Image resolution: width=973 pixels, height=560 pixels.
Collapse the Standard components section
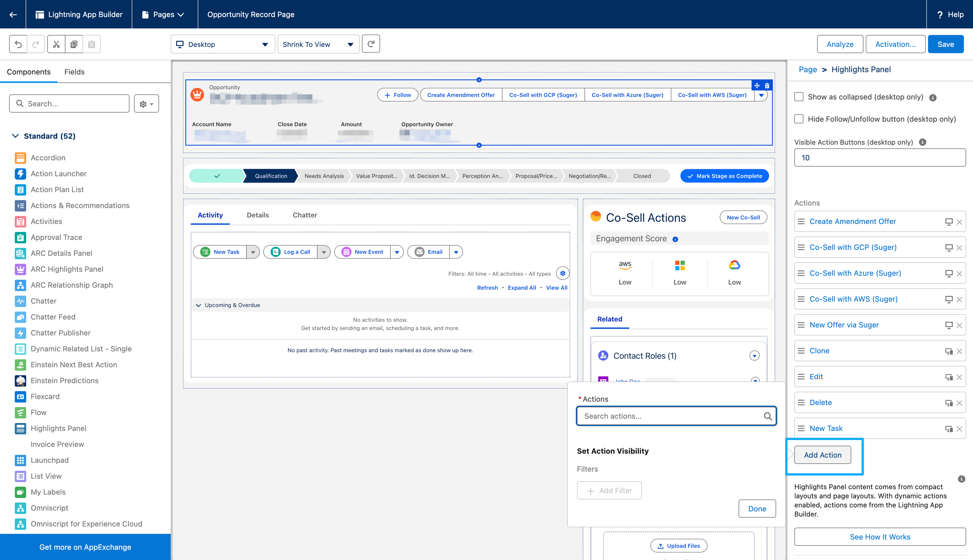[x=15, y=136]
